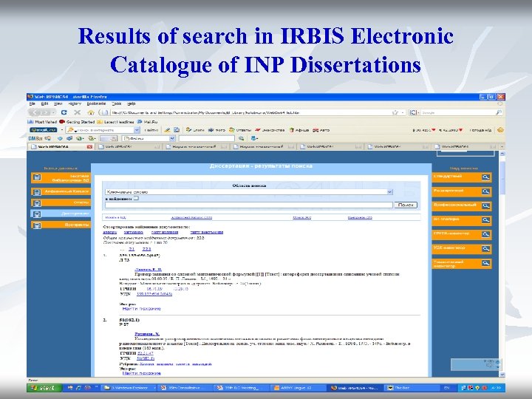The height and width of the screenshot is (399, 532).
Task: Go to Firefox Home page icon
Action: (x=91, y=112)
